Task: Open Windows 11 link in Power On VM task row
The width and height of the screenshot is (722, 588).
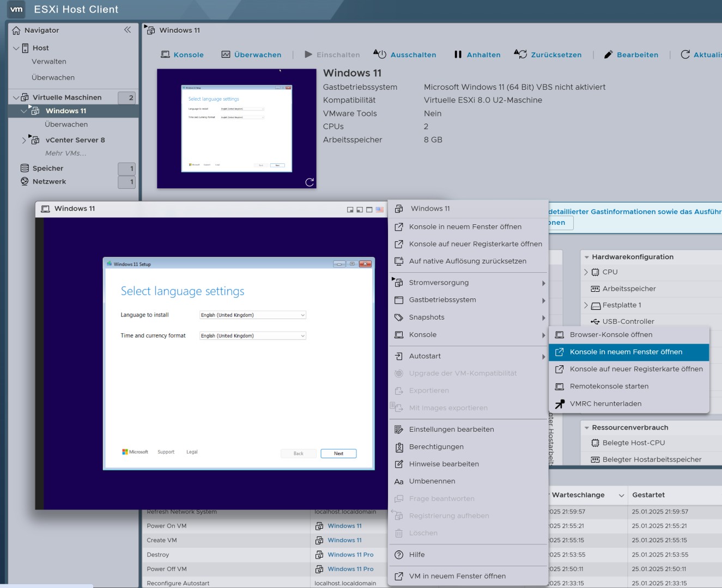Action: (x=344, y=526)
